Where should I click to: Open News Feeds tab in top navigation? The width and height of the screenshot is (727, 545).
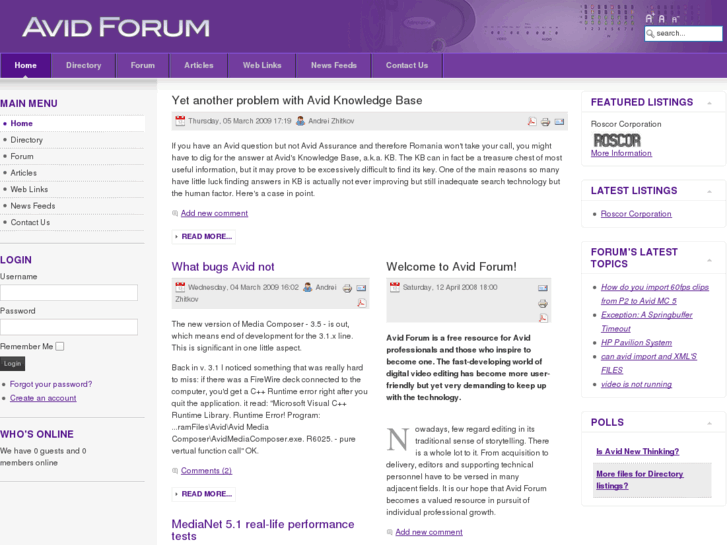point(334,65)
